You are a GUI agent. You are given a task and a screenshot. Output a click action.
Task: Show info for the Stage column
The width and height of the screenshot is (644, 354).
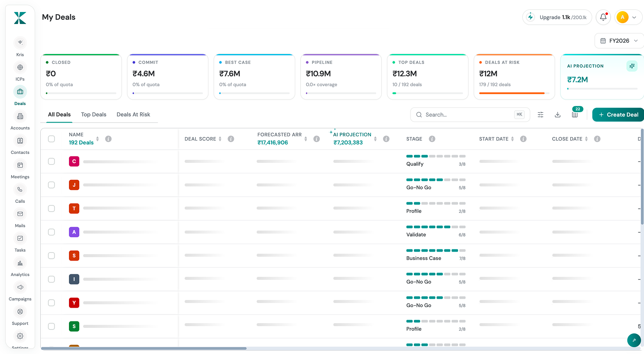432,139
